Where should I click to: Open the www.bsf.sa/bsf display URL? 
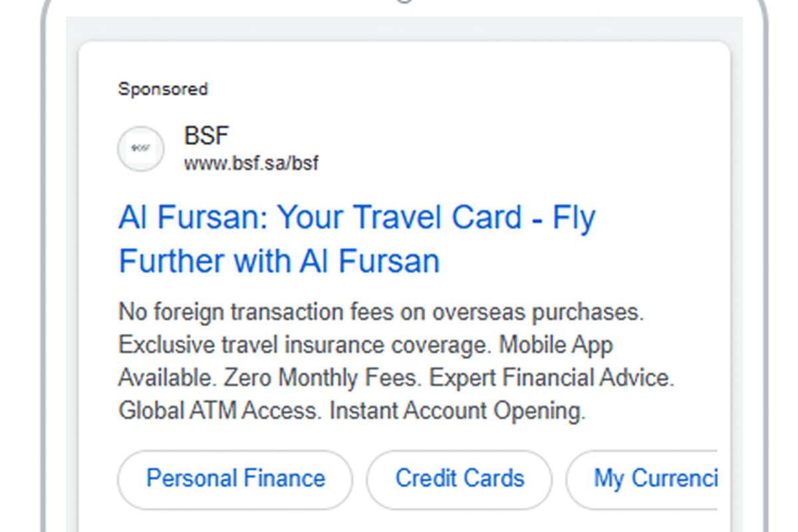coord(251,163)
